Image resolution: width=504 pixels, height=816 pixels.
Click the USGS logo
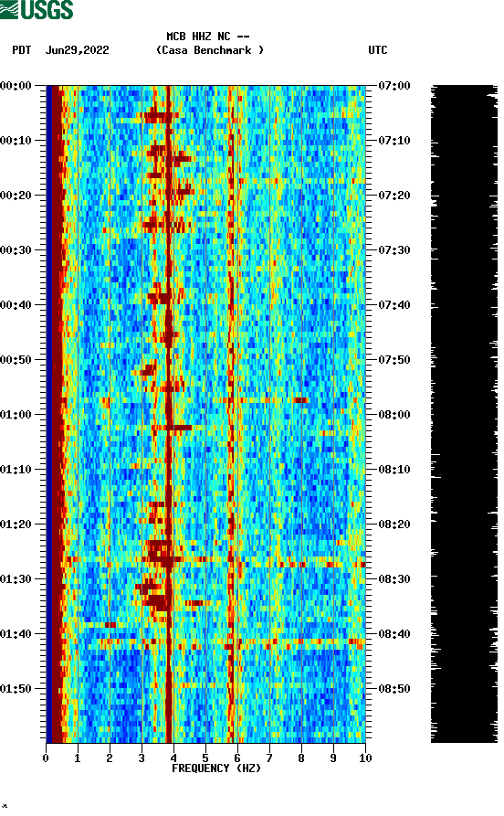click(x=37, y=9)
